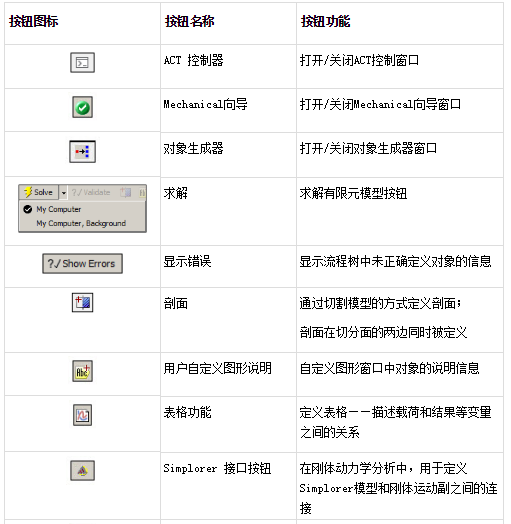Click the section plane icon
The height and width of the screenshot is (524, 511).
click(82, 303)
